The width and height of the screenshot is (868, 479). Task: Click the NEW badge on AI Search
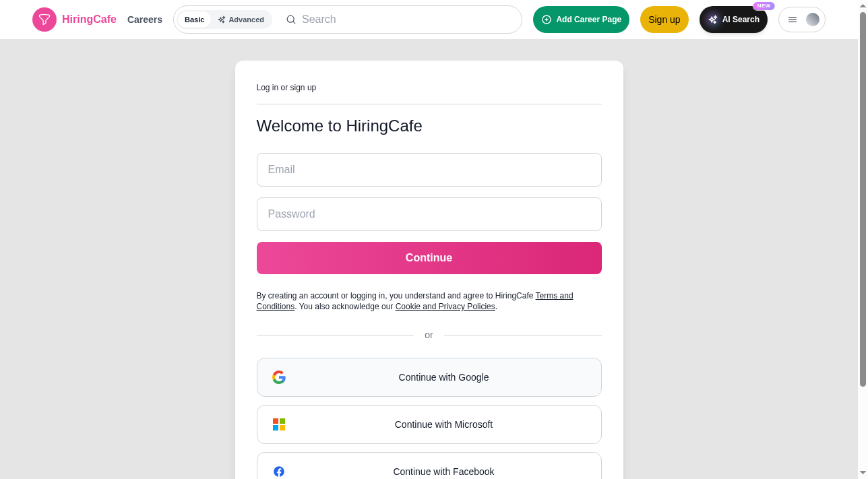764,6
